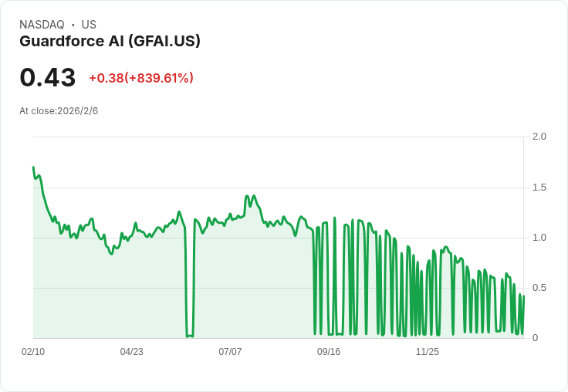The width and height of the screenshot is (568, 392).
Task: Click the 0.5 price axis label
Action: pyautogui.click(x=539, y=288)
